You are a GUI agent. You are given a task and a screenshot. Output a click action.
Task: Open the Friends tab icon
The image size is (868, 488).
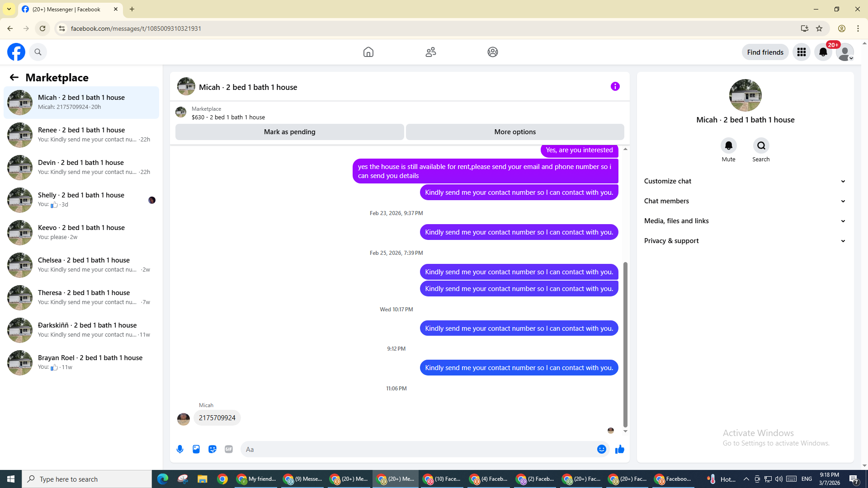pos(430,52)
